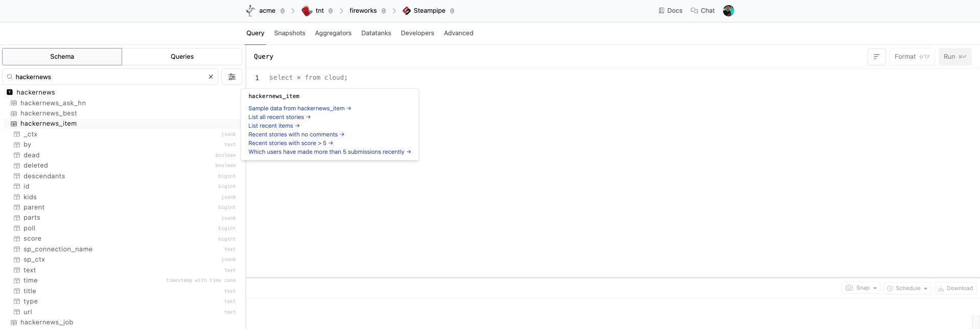The image size is (980, 329).
Task: Clear the hackernews search text
Action: click(211, 77)
